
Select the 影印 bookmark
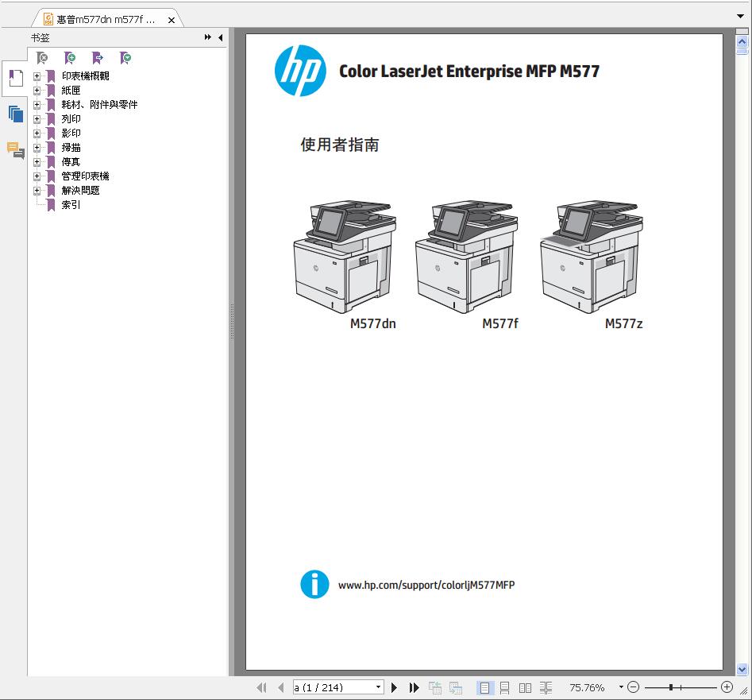(71, 133)
